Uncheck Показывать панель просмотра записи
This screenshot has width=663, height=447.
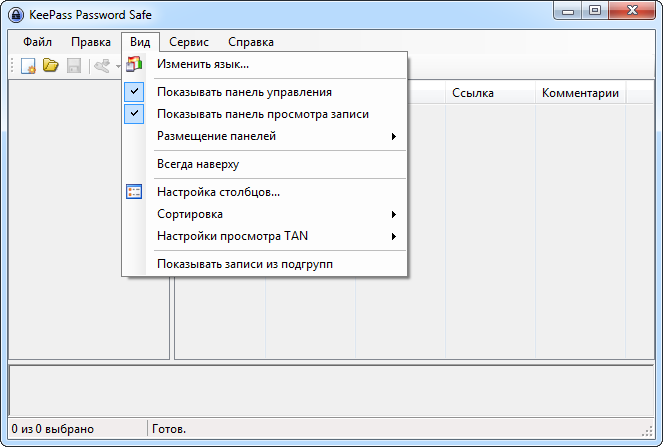click(x=262, y=114)
